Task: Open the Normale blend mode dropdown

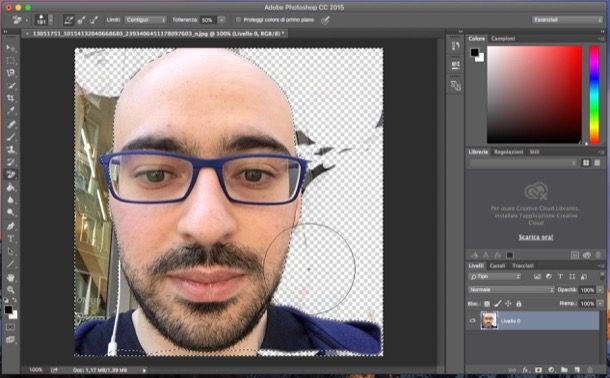Action: pos(511,290)
